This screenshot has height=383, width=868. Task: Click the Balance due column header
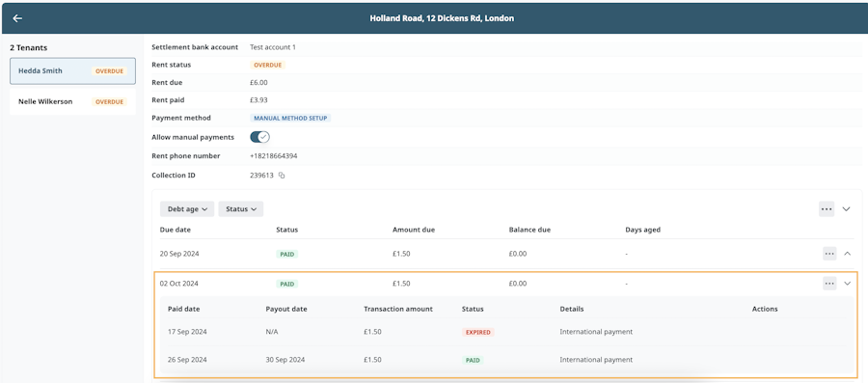tap(529, 230)
